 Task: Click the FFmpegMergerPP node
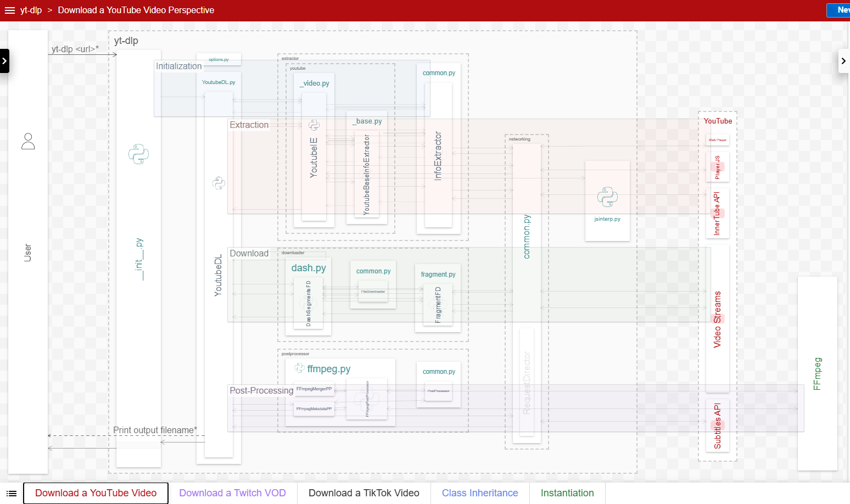pos(314,389)
